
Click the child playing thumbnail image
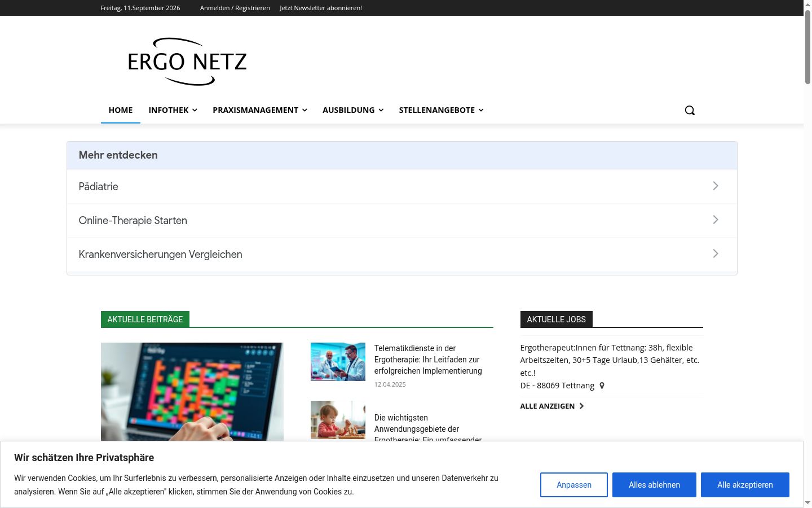338,420
